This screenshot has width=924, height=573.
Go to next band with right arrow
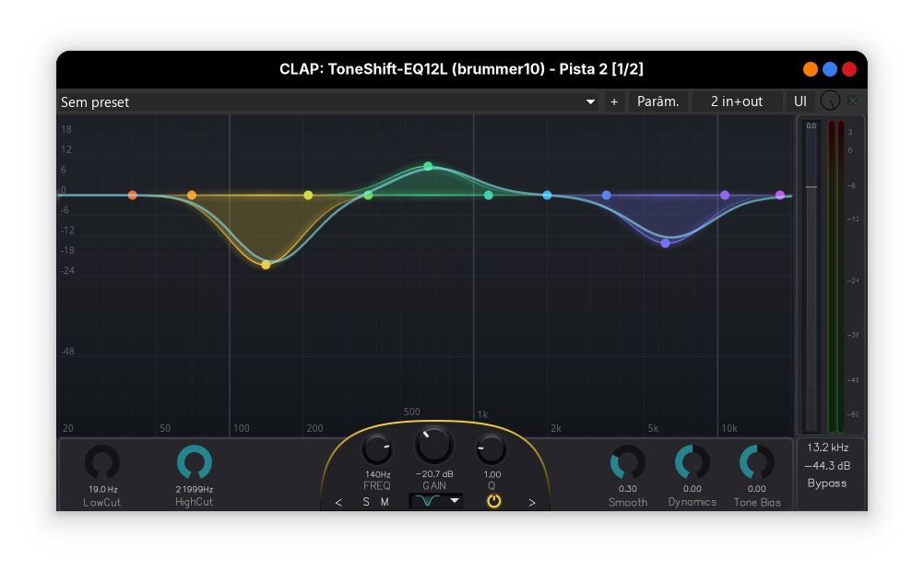click(532, 502)
